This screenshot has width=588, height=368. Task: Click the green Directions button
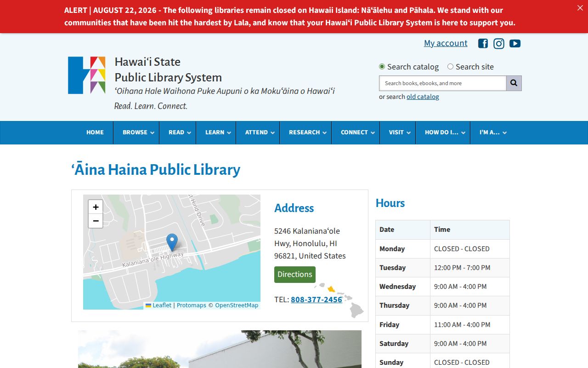(295, 275)
